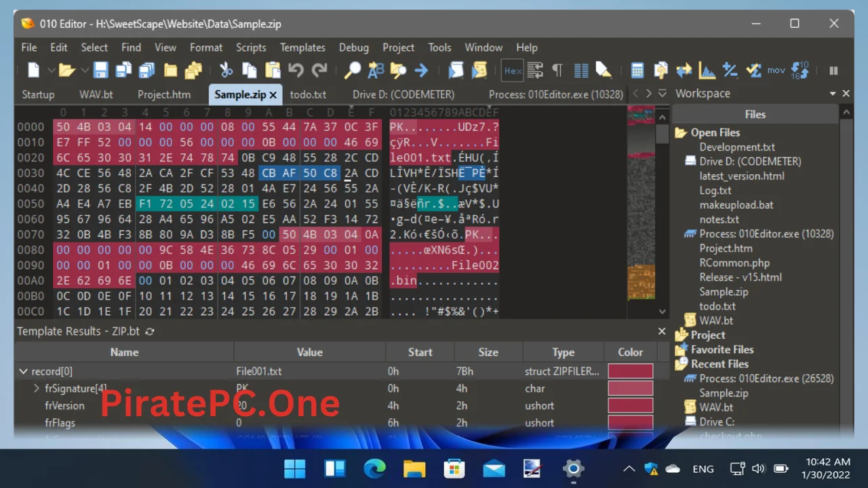The width and height of the screenshot is (868, 488).
Task: Toggle show whitespace pilcrow icon
Action: click(x=557, y=70)
